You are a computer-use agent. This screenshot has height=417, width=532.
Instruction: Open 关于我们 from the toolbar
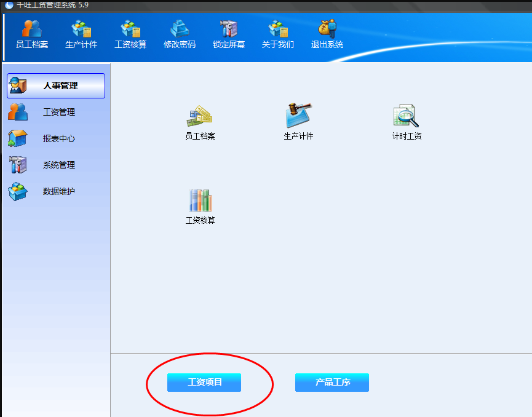coord(278,34)
